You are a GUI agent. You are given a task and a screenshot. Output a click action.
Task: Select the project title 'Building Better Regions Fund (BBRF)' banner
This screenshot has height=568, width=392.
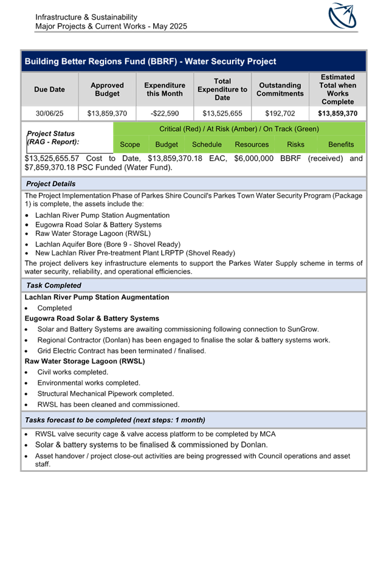[194, 61]
